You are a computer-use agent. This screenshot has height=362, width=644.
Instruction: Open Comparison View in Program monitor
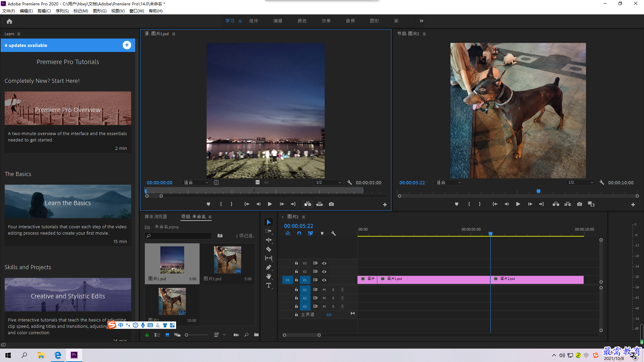coord(591,204)
